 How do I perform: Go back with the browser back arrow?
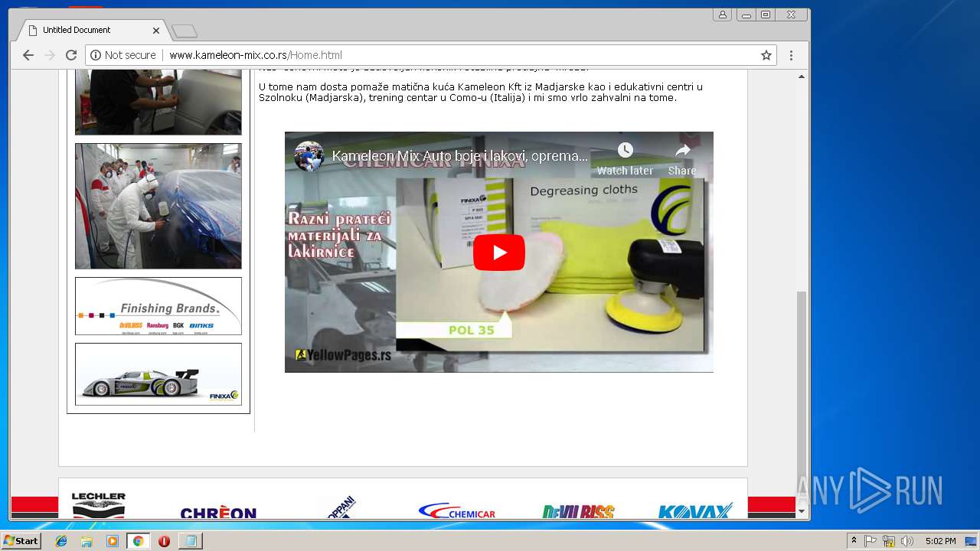tap(28, 55)
